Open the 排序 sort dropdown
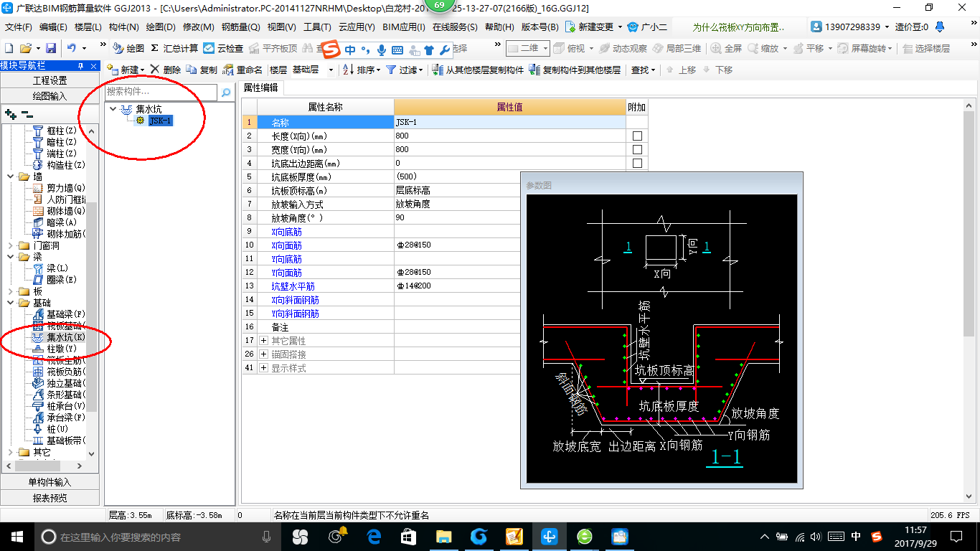Viewport: 980px width, 551px height. (361, 70)
